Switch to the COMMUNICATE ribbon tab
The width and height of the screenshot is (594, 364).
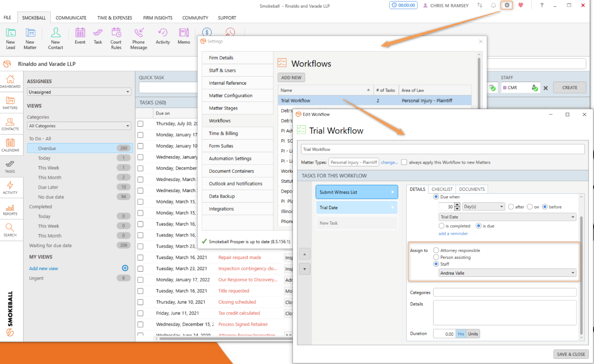71,17
